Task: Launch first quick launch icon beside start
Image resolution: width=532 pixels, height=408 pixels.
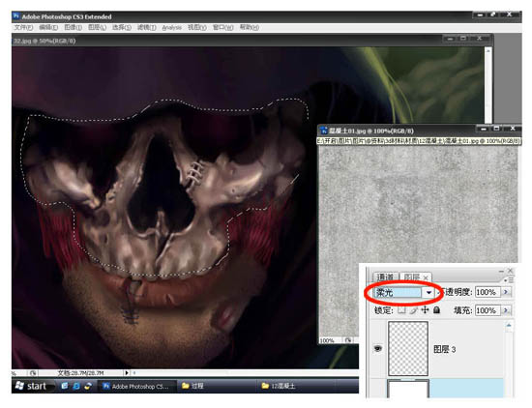Action: [x=65, y=386]
